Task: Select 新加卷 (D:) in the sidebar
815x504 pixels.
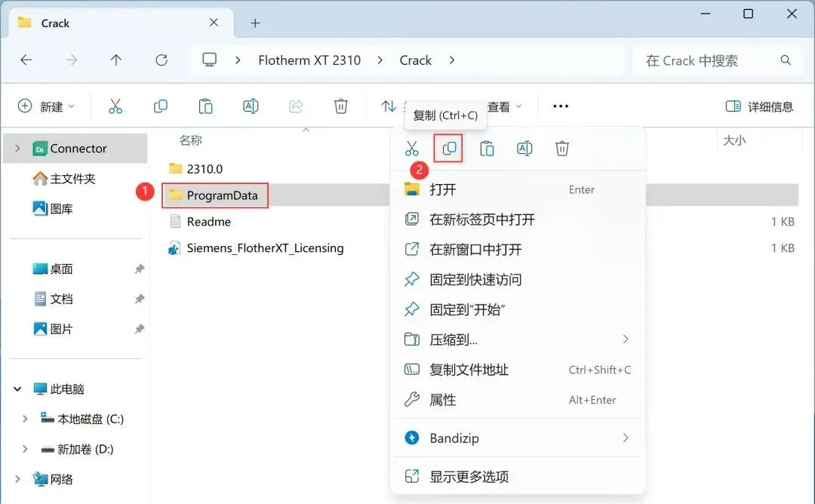Action: (77, 449)
